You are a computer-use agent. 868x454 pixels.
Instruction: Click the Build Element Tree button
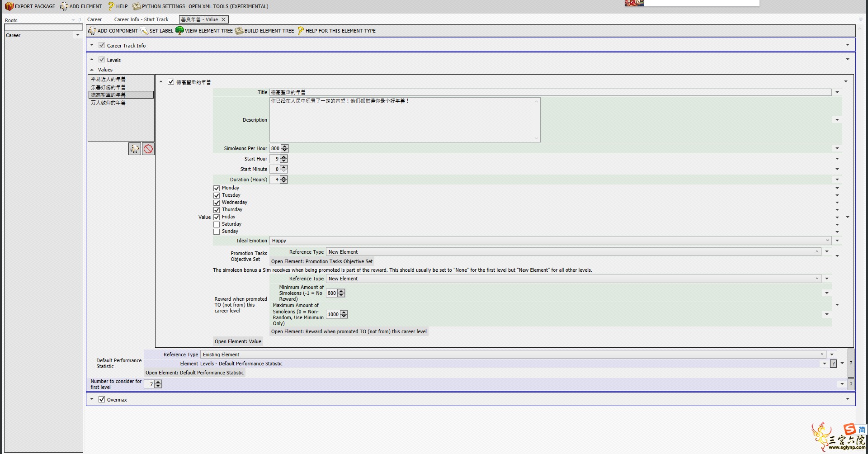click(264, 31)
